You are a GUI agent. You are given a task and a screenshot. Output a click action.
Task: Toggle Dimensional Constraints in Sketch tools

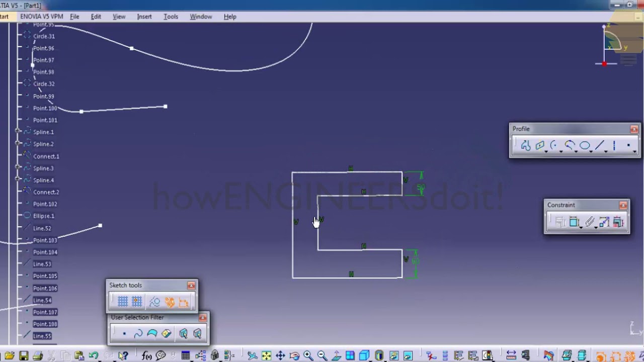click(184, 302)
